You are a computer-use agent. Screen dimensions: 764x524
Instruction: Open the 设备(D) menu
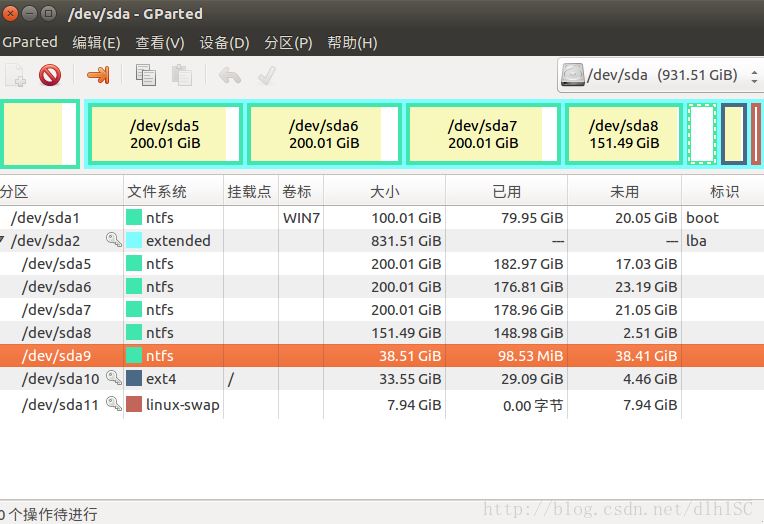[224, 43]
